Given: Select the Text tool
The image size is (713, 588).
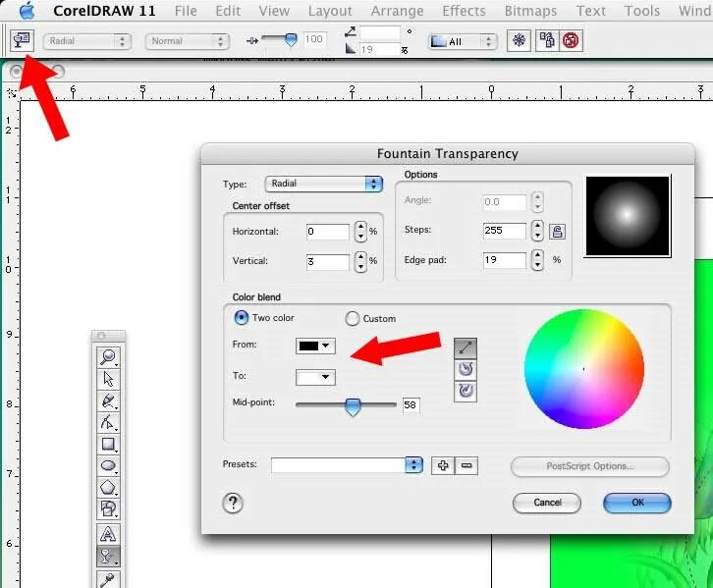Looking at the screenshot, I should 108,534.
